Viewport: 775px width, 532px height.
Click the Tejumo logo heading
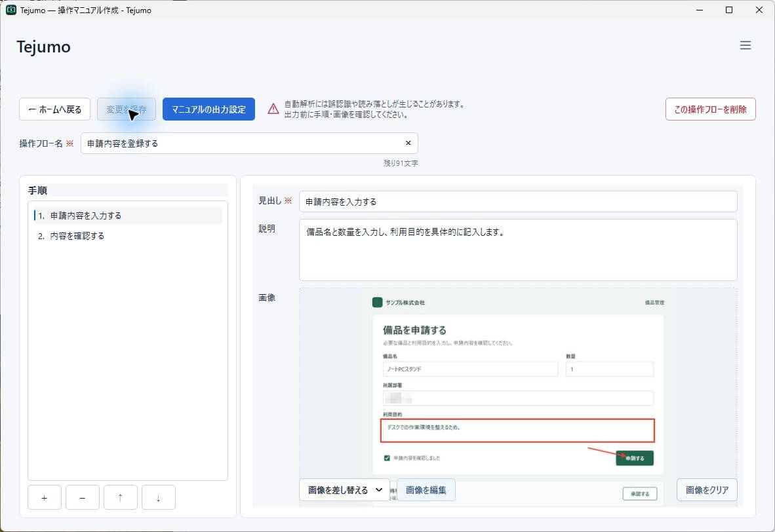tap(43, 47)
